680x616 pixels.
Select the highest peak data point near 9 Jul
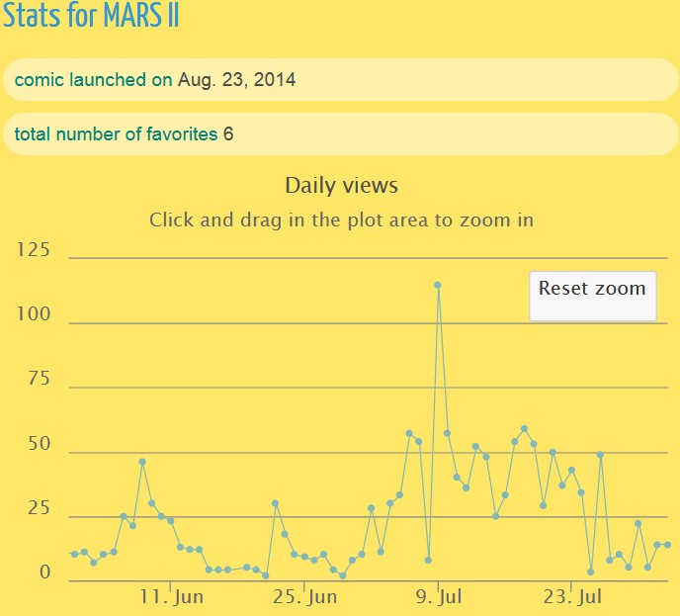(x=437, y=285)
